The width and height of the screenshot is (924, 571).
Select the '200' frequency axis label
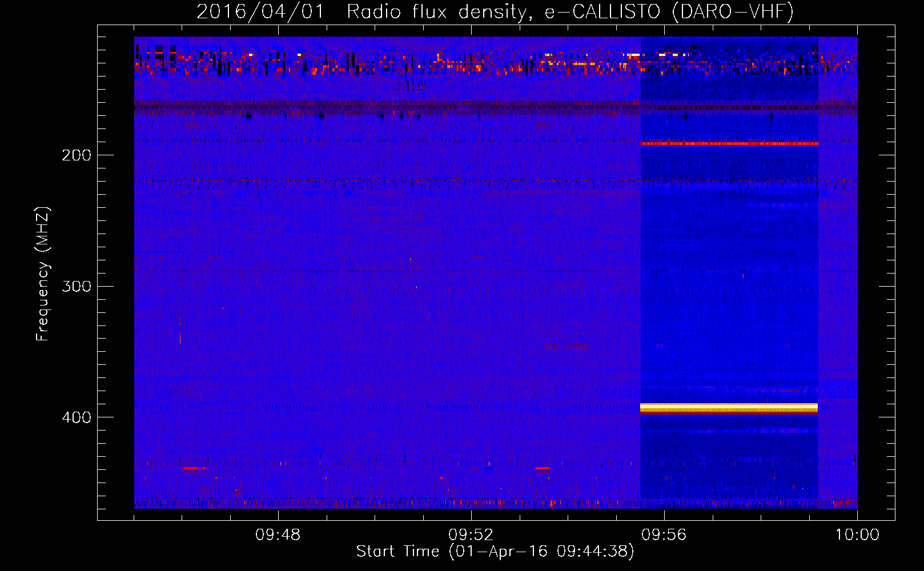click(77, 155)
